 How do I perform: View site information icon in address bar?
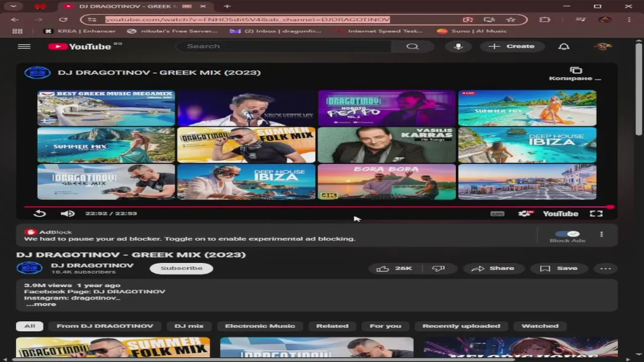[x=92, y=20]
